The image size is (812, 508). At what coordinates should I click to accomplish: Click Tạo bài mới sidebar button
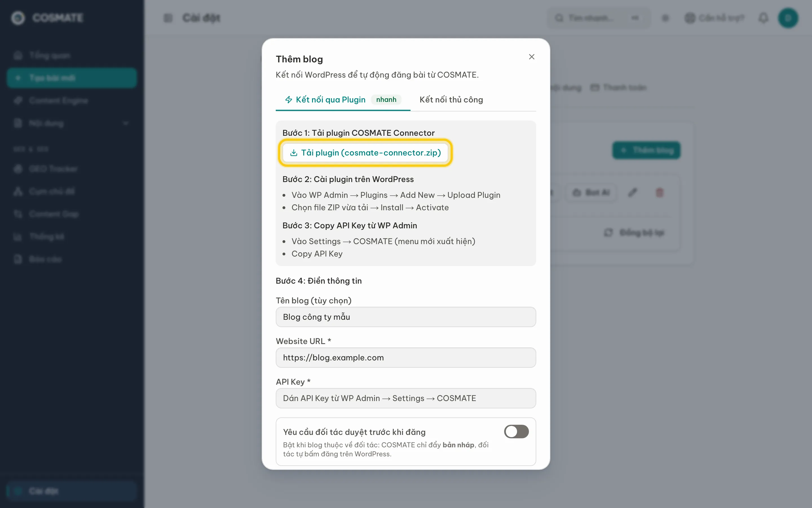[x=71, y=78]
